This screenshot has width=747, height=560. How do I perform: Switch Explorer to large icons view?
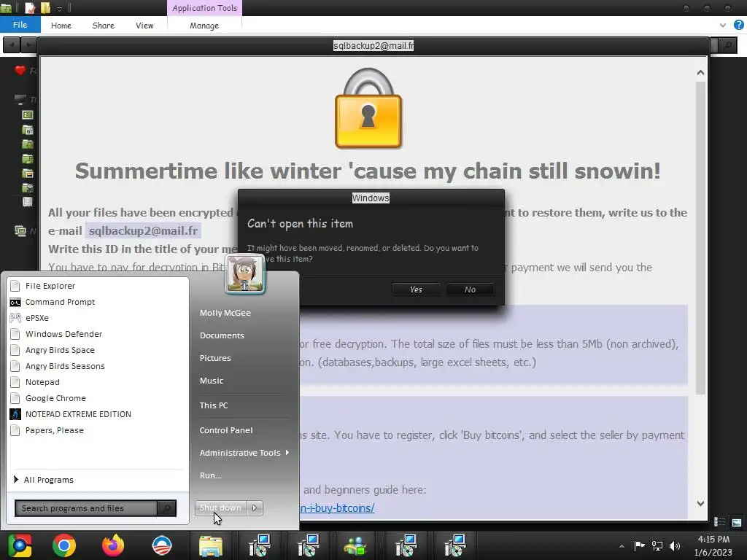737,522
